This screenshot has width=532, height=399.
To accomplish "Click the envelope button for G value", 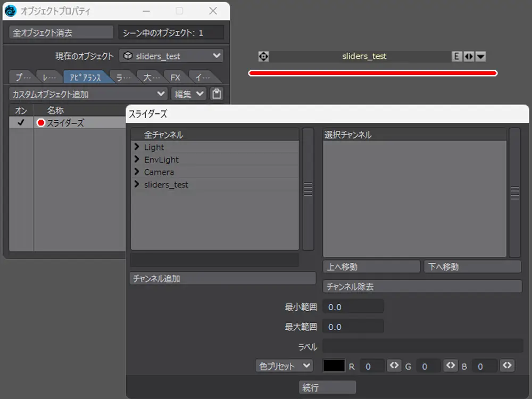I will 451,366.
